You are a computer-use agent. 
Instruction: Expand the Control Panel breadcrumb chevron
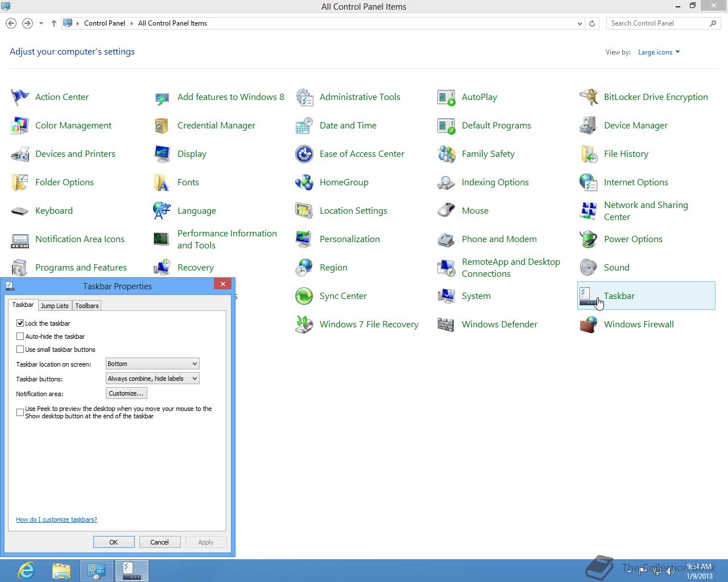click(131, 23)
